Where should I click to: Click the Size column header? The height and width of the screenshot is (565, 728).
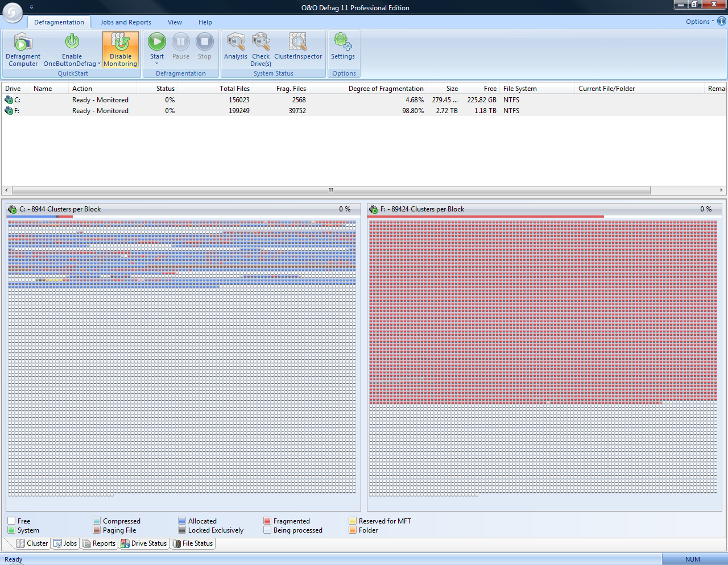coord(444,89)
